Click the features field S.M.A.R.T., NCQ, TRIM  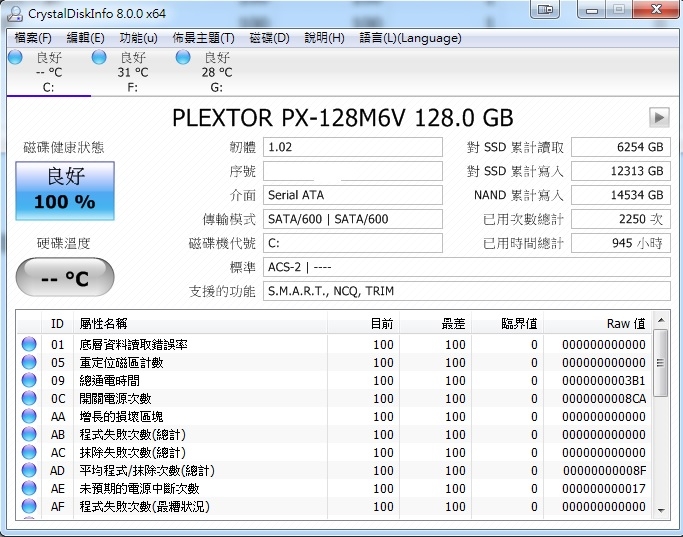click(x=467, y=291)
